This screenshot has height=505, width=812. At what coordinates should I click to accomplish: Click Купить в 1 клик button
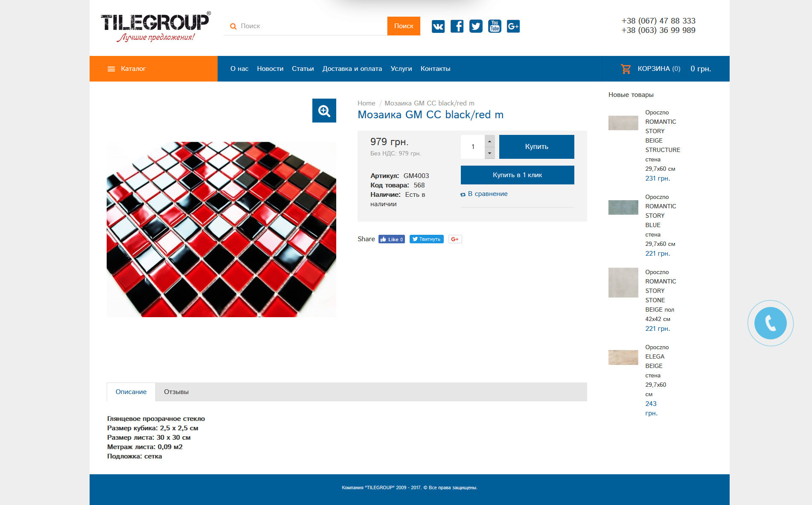point(518,175)
